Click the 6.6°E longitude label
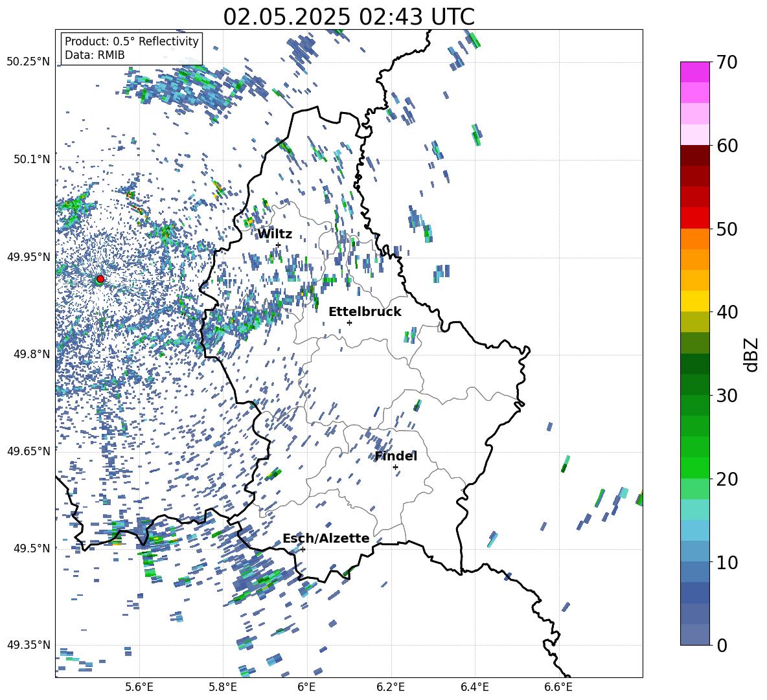Screen dimensions: 767x700 tap(558, 688)
